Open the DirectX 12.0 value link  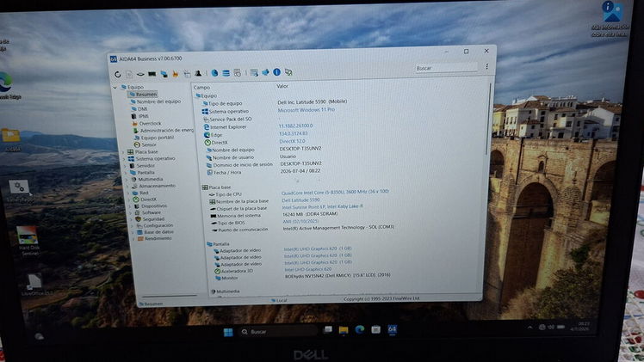pyautogui.click(x=292, y=141)
